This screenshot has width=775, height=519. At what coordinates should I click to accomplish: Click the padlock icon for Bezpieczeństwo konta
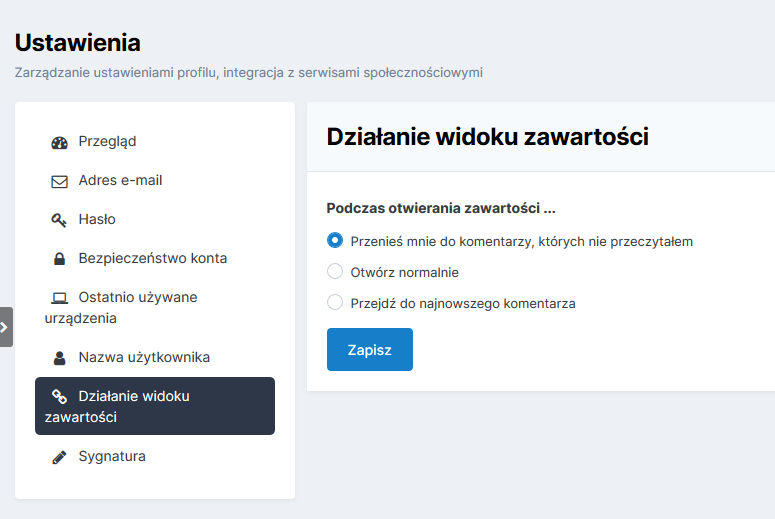pyautogui.click(x=59, y=259)
